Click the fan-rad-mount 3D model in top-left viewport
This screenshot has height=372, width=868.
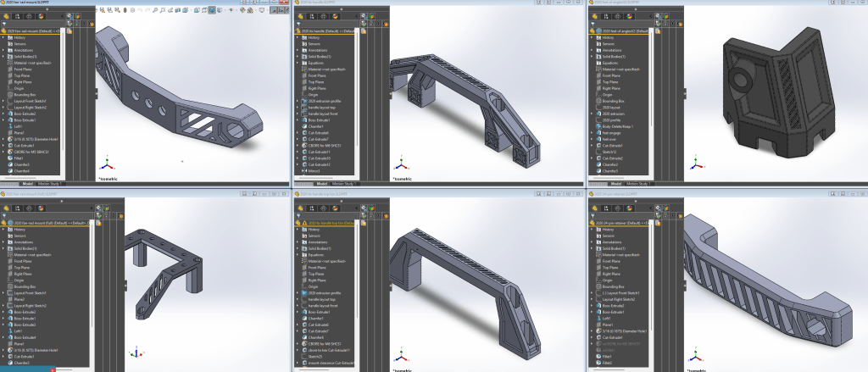tap(170, 93)
